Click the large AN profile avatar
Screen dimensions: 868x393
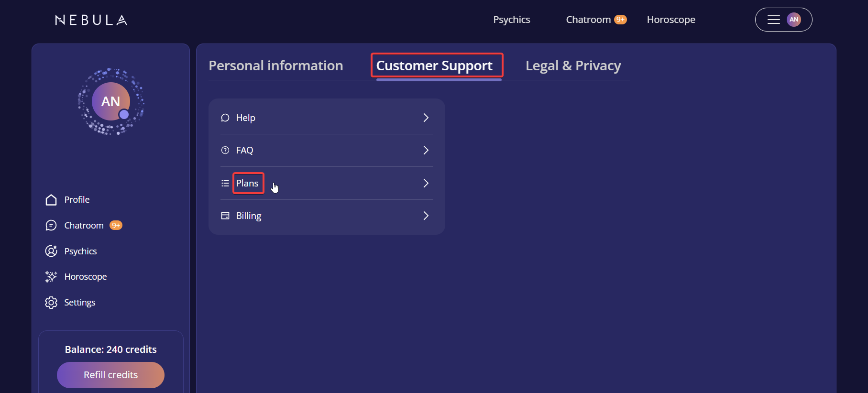(111, 101)
